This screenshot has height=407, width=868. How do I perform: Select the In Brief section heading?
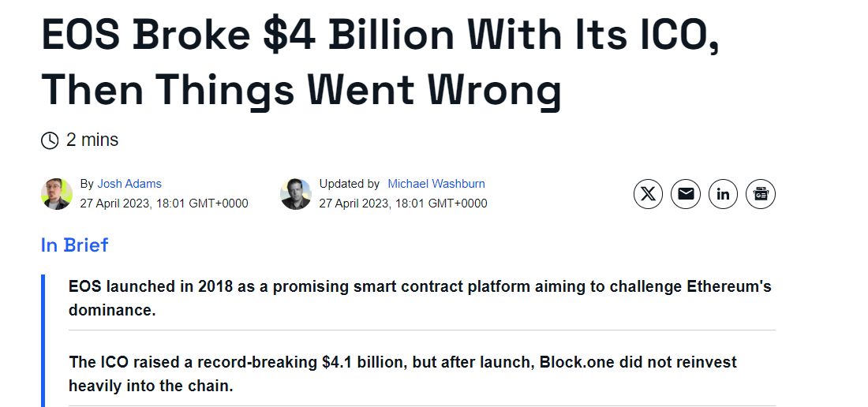pyautogui.click(x=75, y=245)
